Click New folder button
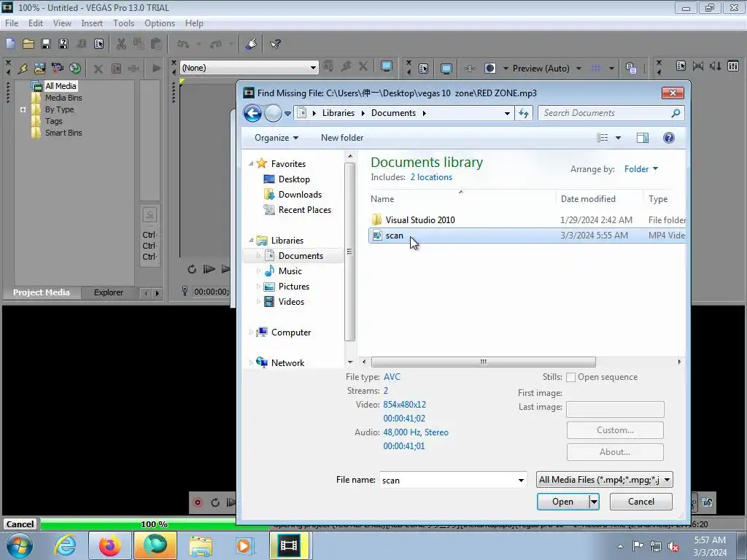 [342, 138]
